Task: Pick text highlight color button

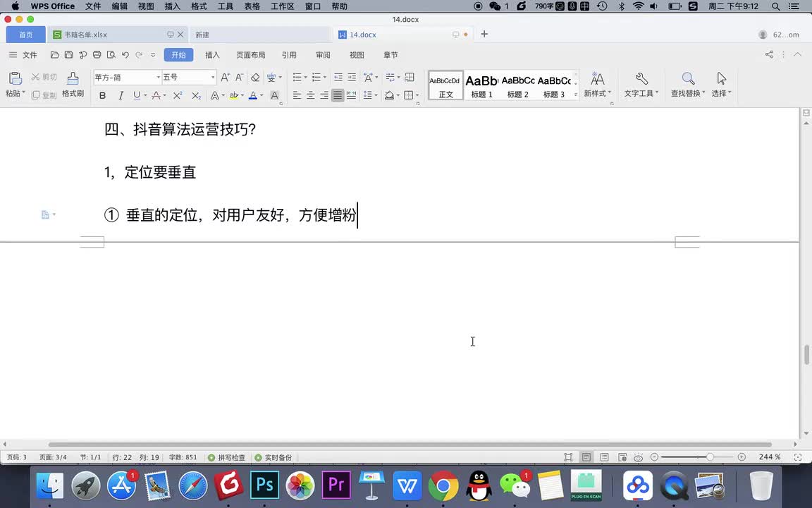Action: point(234,95)
